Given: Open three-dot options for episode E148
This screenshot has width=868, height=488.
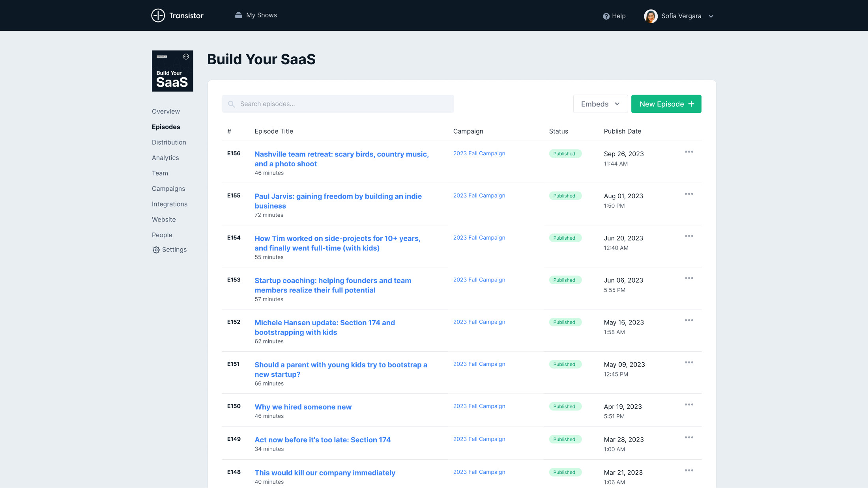Looking at the screenshot, I should point(689,471).
